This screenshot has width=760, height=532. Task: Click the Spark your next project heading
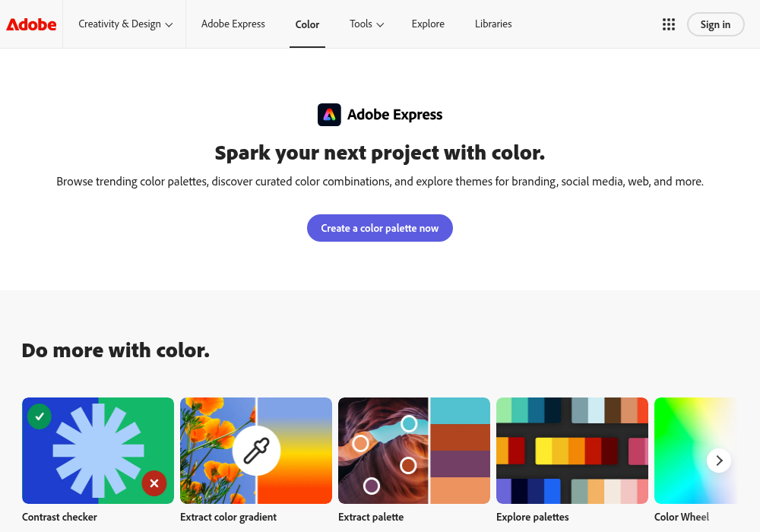380,153
